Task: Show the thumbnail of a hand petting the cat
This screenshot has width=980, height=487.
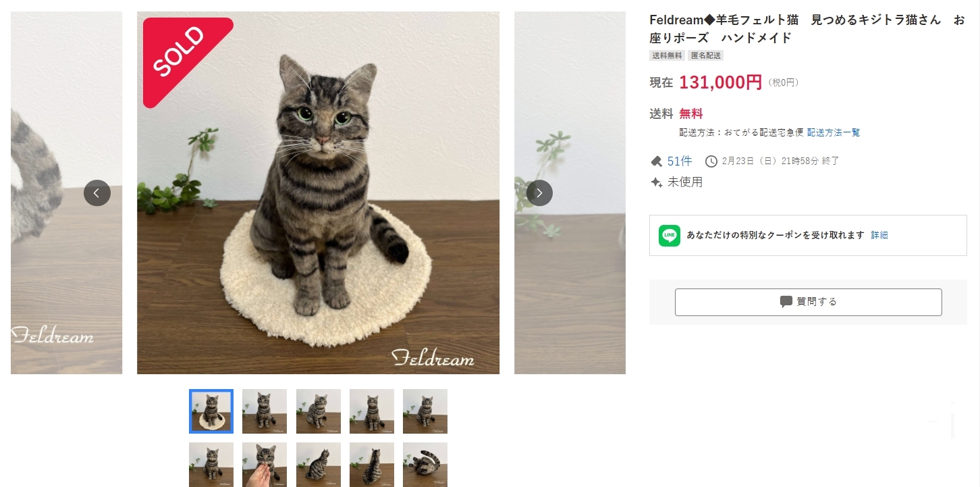Action: coord(265,465)
